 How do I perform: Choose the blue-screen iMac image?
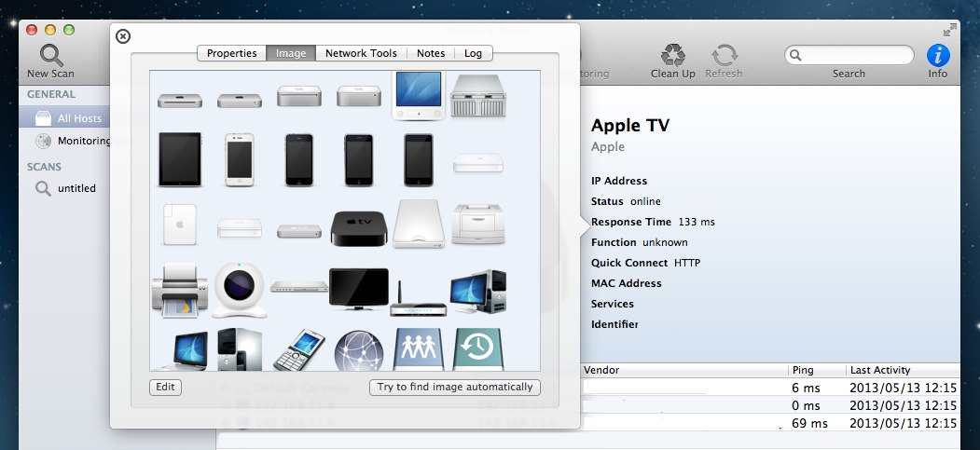click(x=419, y=95)
